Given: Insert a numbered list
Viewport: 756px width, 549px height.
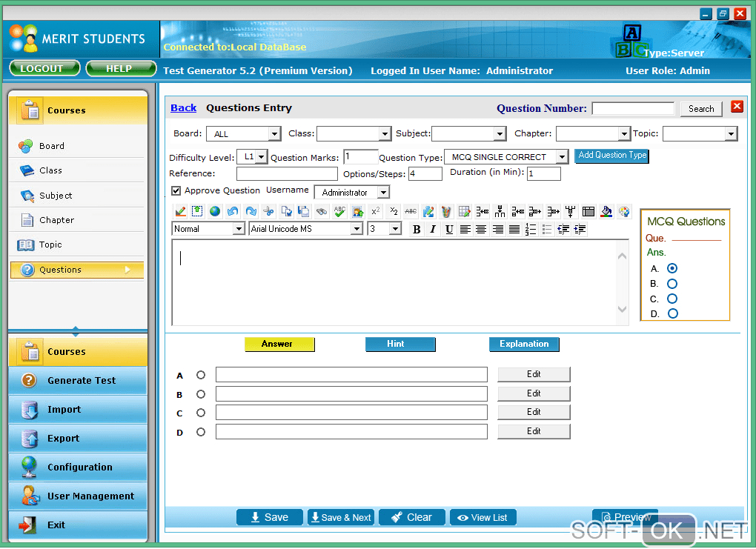Looking at the screenshot, I should pos(531,230).
